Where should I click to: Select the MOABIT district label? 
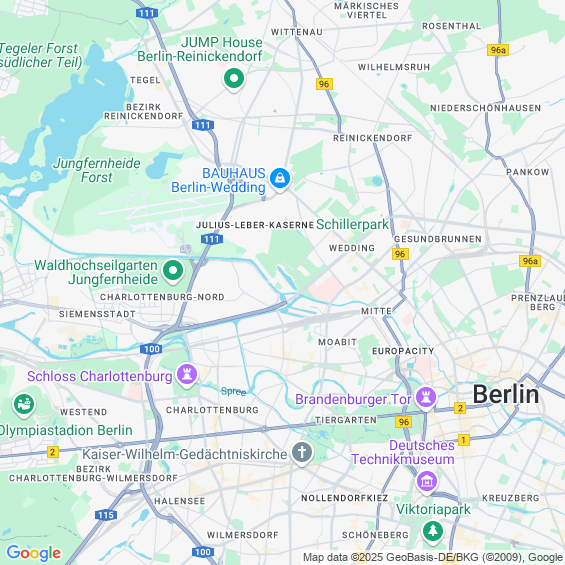click(x=337, y=342)
